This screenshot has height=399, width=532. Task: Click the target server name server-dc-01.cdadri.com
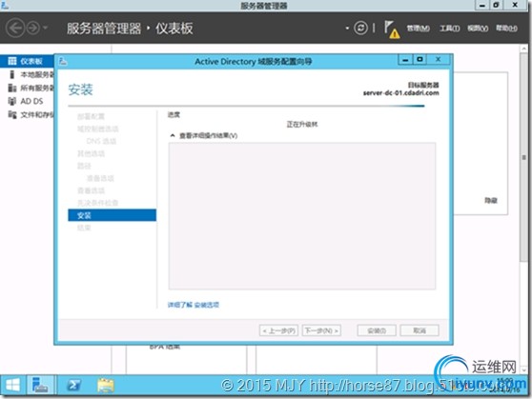(400, 93)
